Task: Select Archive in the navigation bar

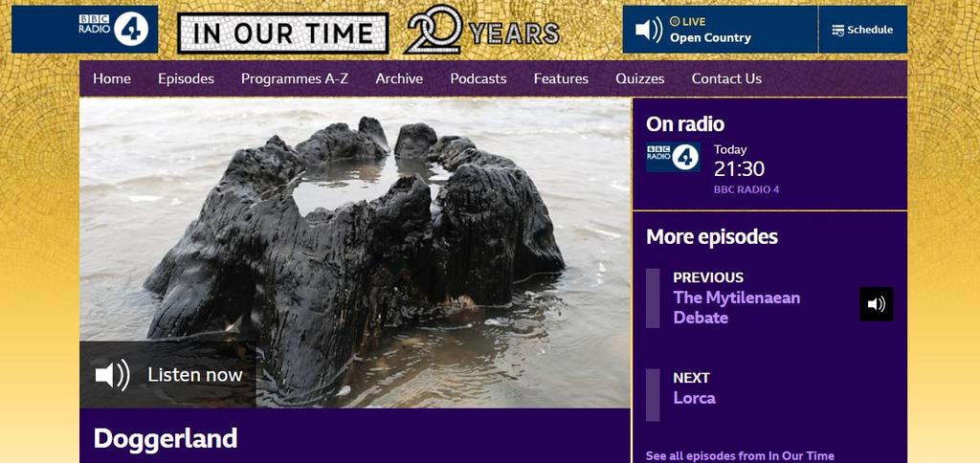Action: pos(399,78)
